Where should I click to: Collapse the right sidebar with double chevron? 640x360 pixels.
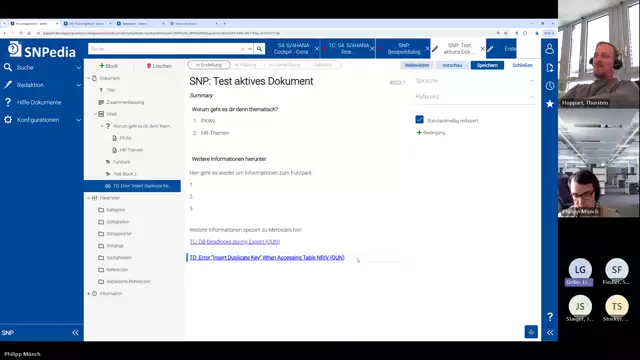pos(550,333)
